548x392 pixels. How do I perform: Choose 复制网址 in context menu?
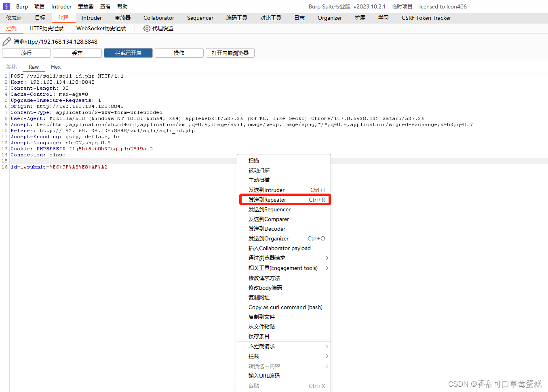coord(284,297)
